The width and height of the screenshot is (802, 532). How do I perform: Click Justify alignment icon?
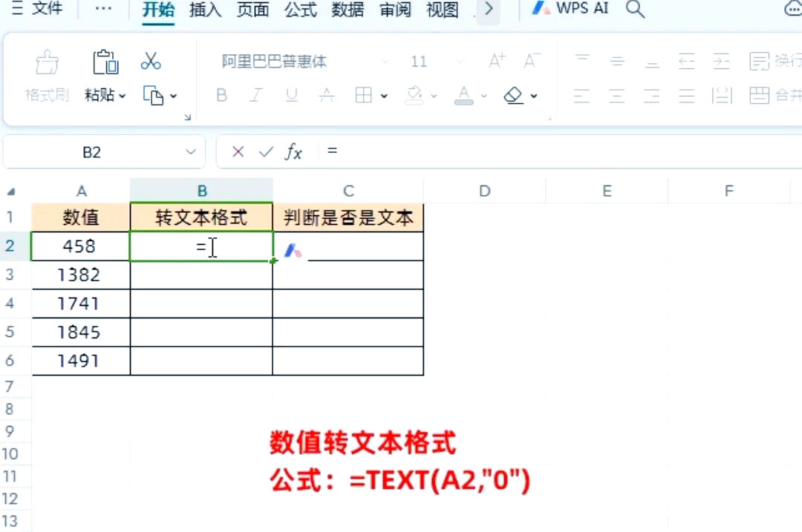click(686, 96)
